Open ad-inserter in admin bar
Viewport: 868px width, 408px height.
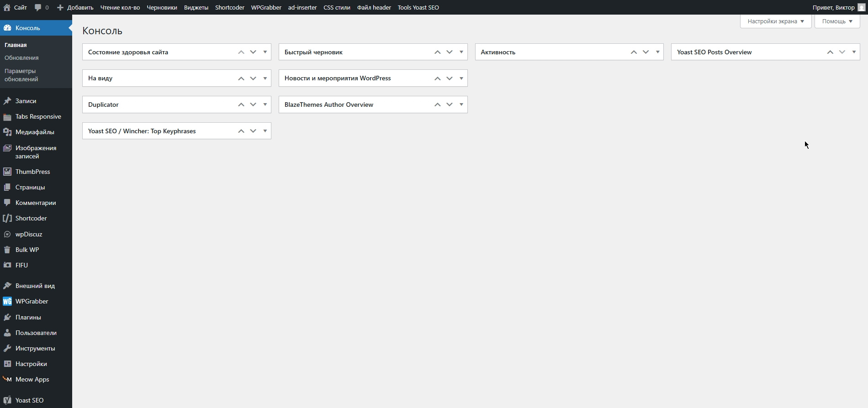302,7
